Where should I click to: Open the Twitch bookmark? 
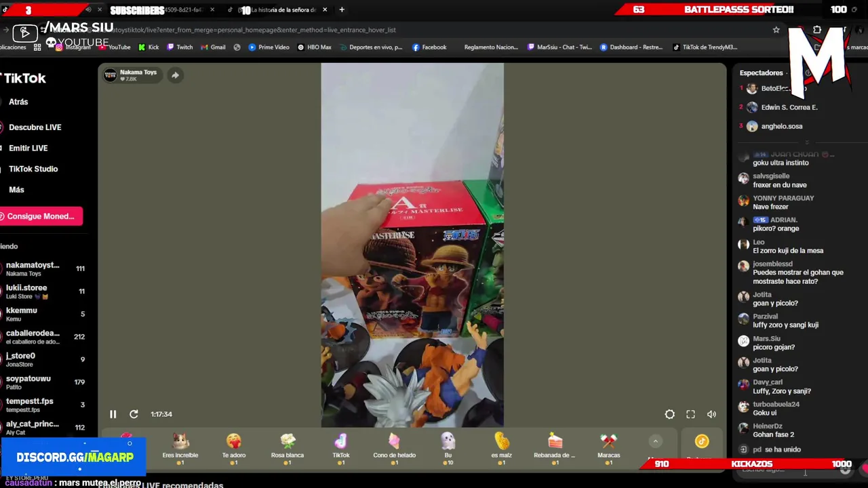180,47
